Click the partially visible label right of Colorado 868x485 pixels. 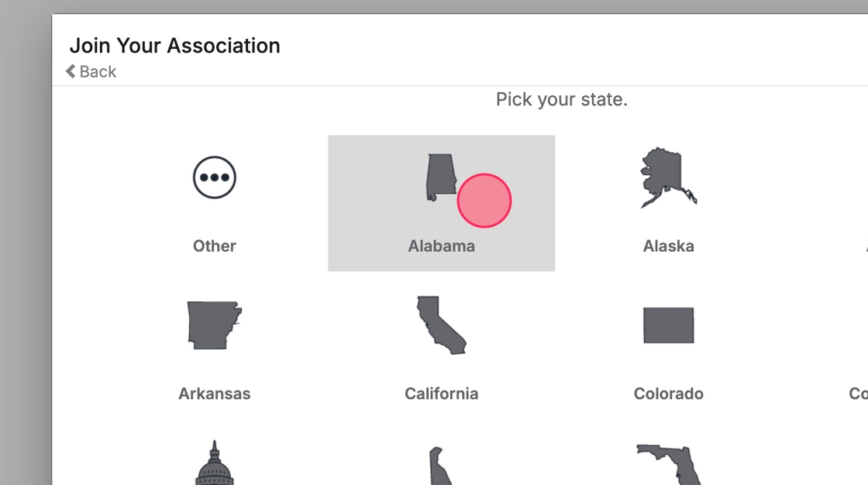click(x=859, y=394)
